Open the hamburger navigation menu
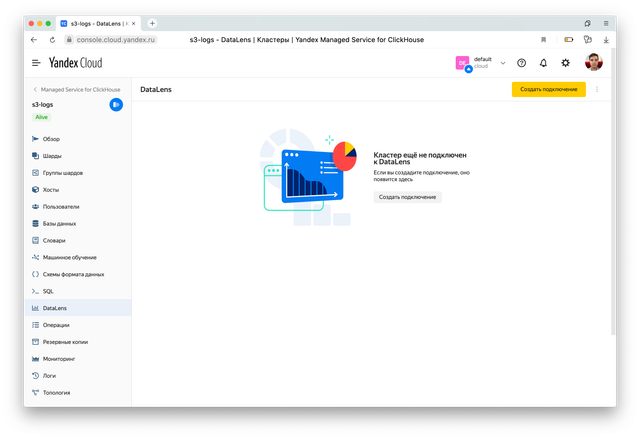This screenshot has width=640, height=438. pos(35,63)
